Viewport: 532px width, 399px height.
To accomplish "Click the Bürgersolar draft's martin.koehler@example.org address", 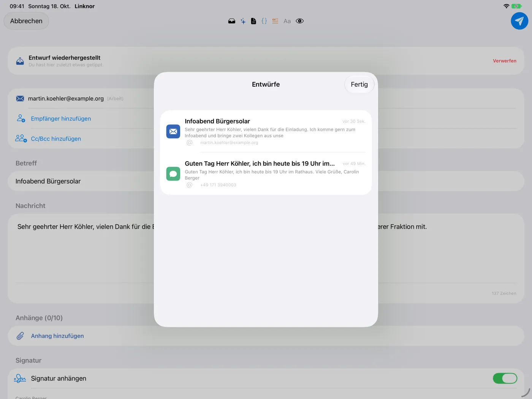I will 229,143.
